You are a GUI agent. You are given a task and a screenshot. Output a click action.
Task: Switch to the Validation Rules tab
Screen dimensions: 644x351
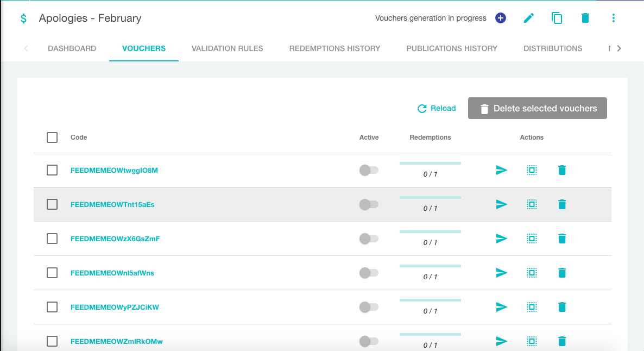click(x=227, y=48)
